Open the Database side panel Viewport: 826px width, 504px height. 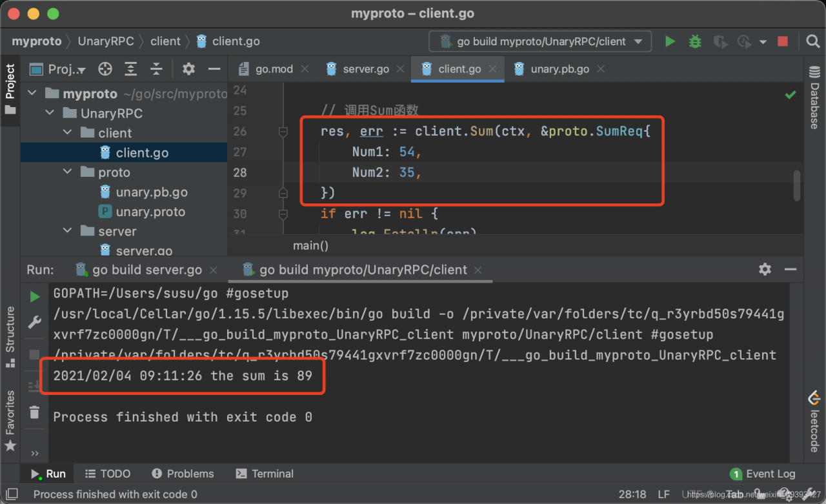click(x=814, y=97)
